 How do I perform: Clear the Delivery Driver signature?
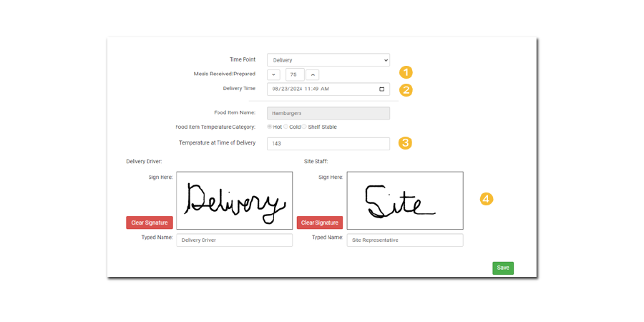150,223
